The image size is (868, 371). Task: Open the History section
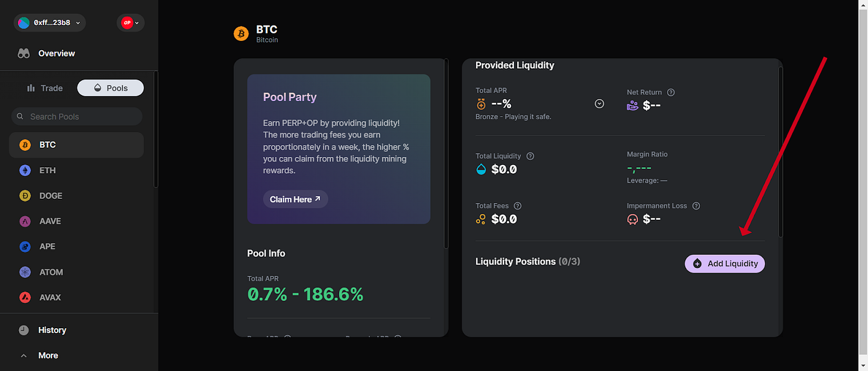tap(52, 329)
